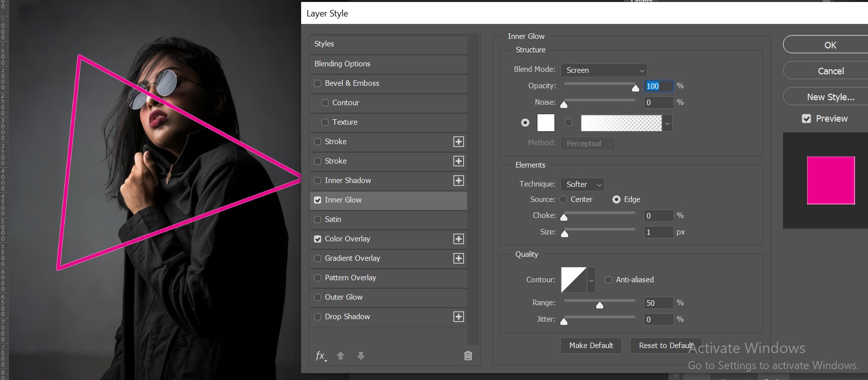Click the Noise slider handle

click(x=564, y=105)
